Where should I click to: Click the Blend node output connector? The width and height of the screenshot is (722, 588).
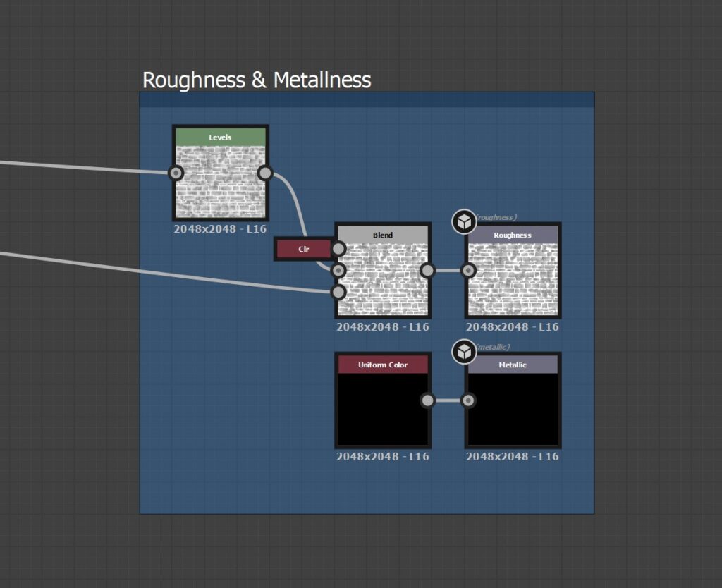pos(427,270)
